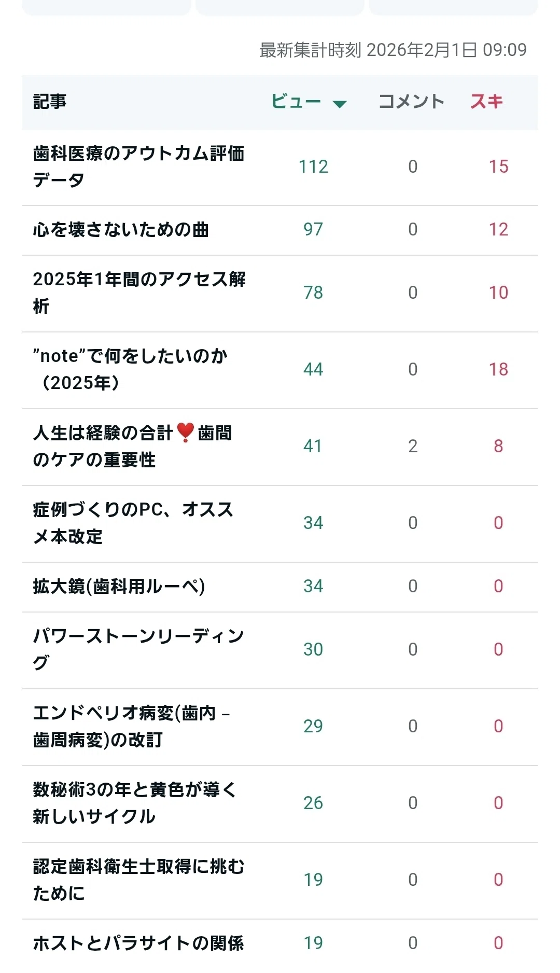Open 認定歯科衛生士取得に挑むために article
The image size is (560, 973).
click(x=138, y=880)
